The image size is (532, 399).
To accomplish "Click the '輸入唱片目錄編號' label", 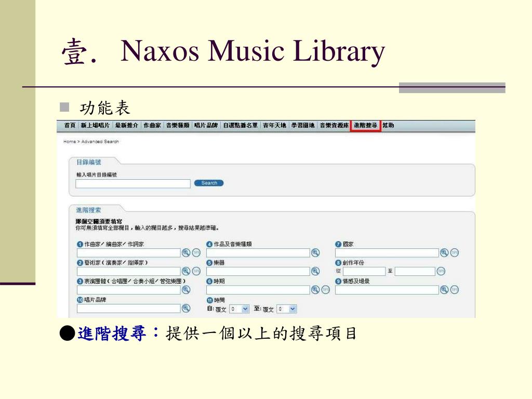I will (x=97, y=175).
